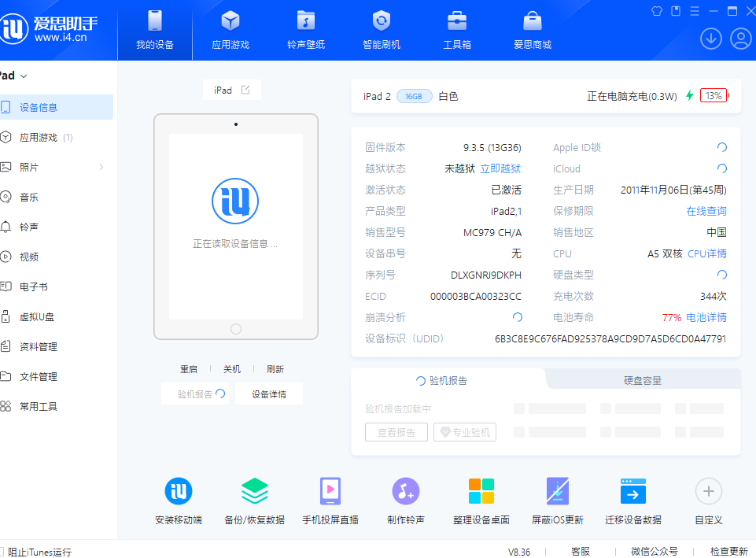Viewport: 756px width, 558px height.
Task: Click the mini window mode icon
Action: tap(676, 11)
